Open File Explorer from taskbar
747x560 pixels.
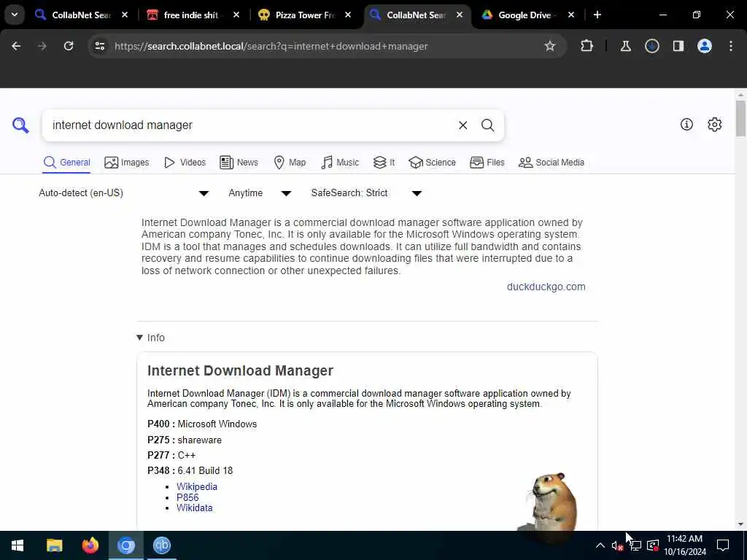(x=54, y=545)
